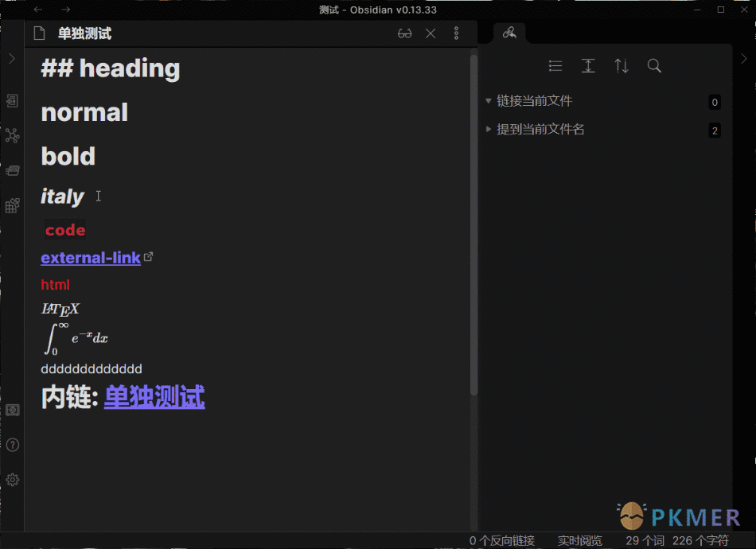Click the editor's vertical scrollbar
Image resolution: width=756 pixels, height=549 pixels.
(473, 224)
